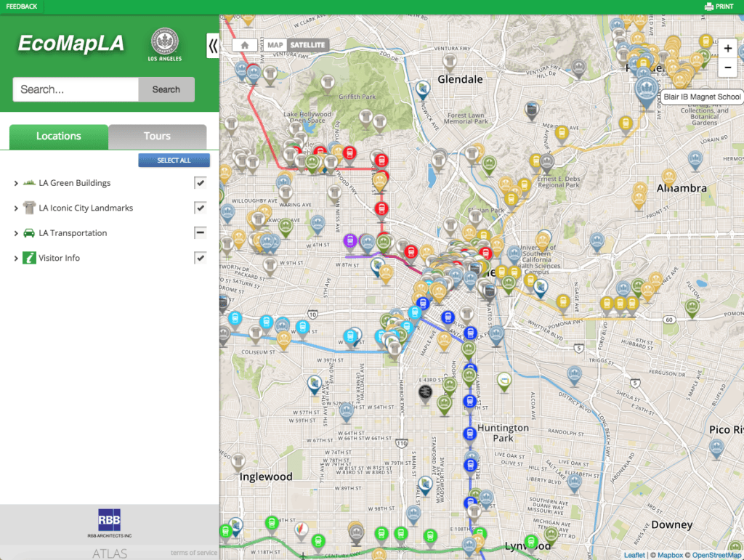This screenshot has width=744, height=560.
Task: Switch map view to SATELLITE
Action: [308, 44]
